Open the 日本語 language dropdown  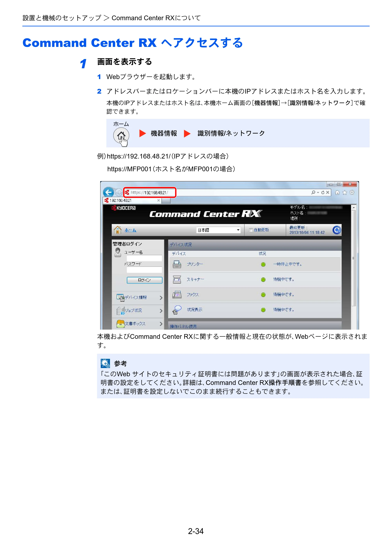(218, 230)
